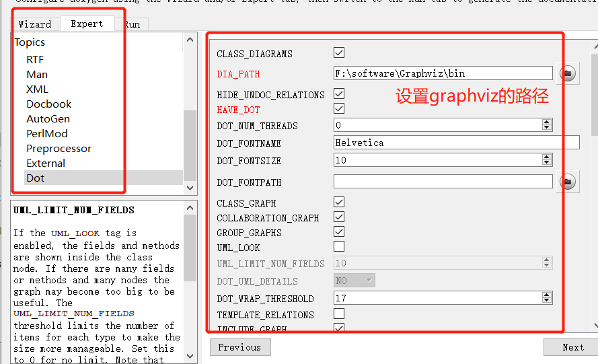598x364 pixels.
Task: Toggle HIDE_UNDOC_RELATIONS checkbox
Action: 338,94
